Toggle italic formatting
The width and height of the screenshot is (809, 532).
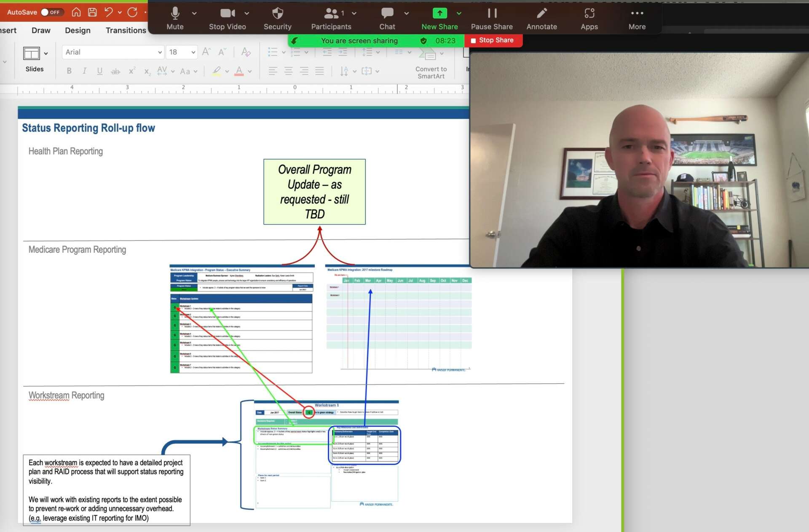84,71
